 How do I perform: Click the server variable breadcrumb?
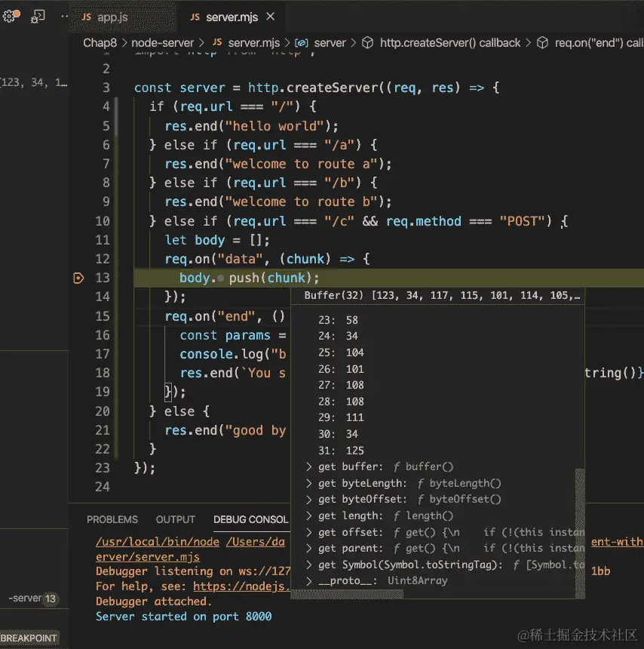(x=320, y=42)
